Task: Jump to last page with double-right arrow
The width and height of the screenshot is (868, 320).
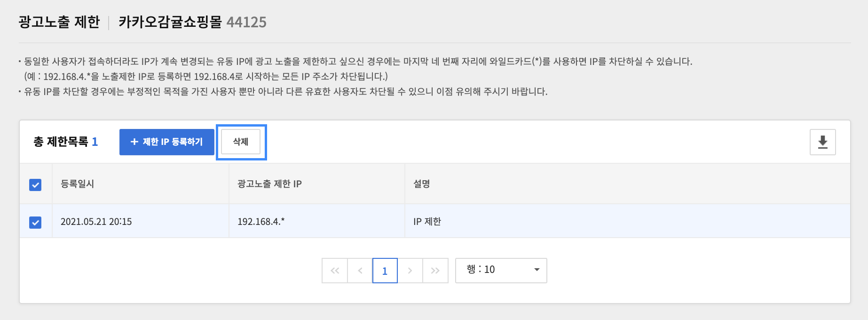Action: [435, 271]
